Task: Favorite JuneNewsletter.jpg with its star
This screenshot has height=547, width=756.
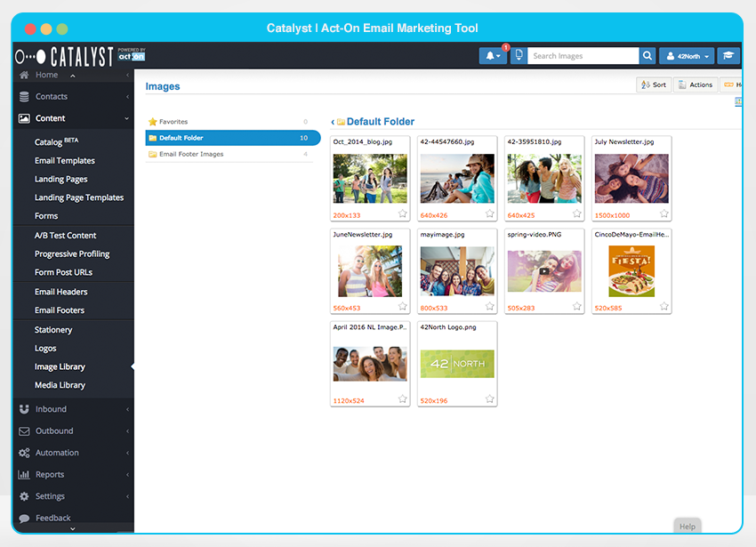Action: click(x=403, y=306)
